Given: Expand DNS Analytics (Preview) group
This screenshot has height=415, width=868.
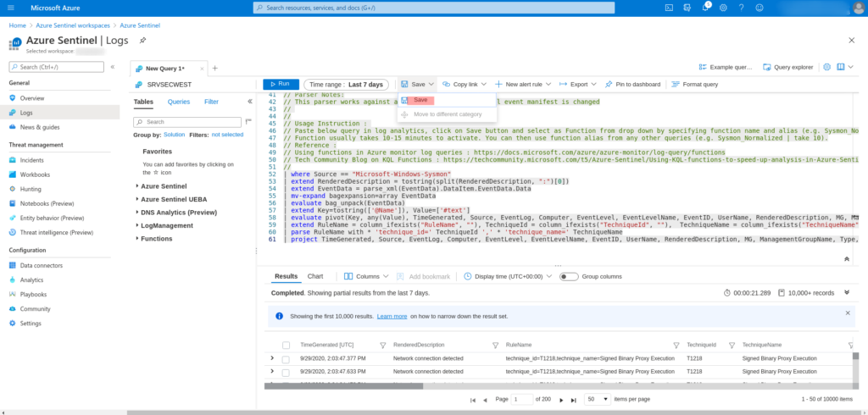Looking at the screenshot, I should point(137,213).
